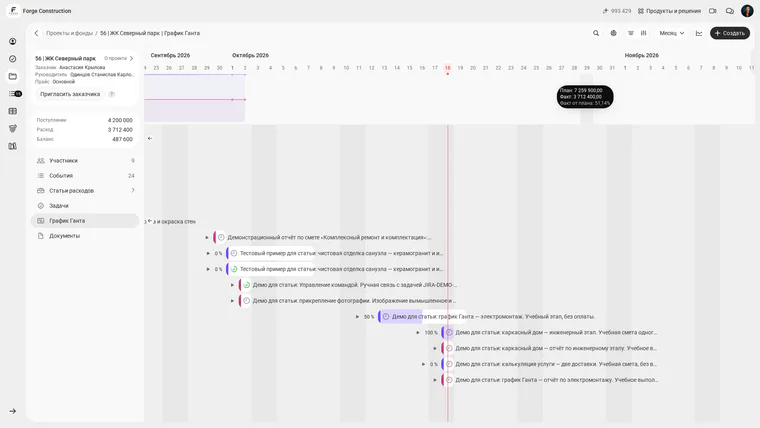Screen dimensions: 760x428
Task: Click Пригласить заказчика button
Action: [70, 94]
